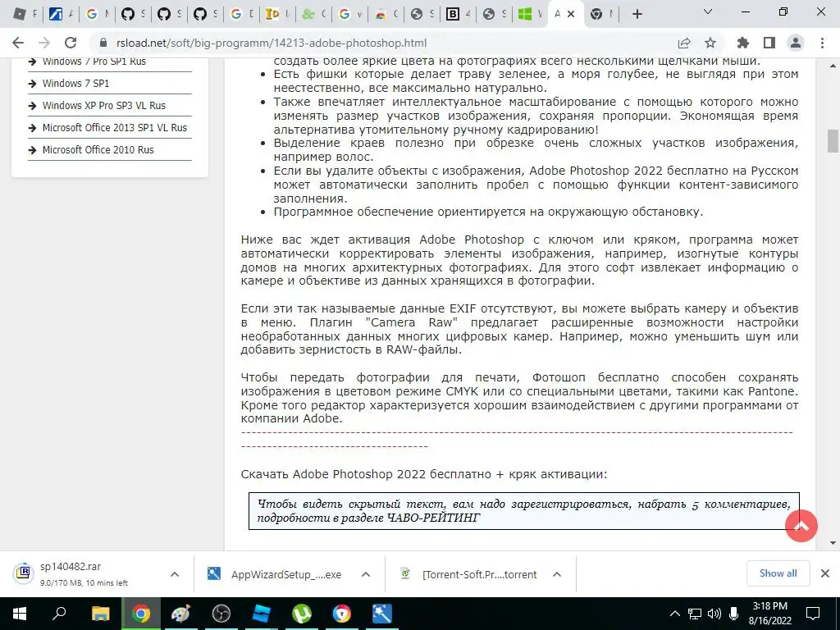The image size is (840, 630).
Task: Open the Chrome profile avatar menu
Action: (x=796, y=43)
